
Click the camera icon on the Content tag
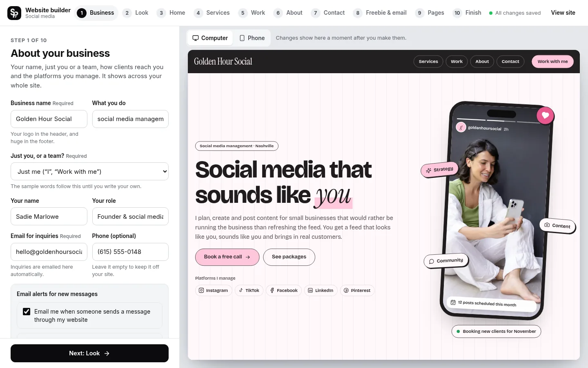pos(547,224)
